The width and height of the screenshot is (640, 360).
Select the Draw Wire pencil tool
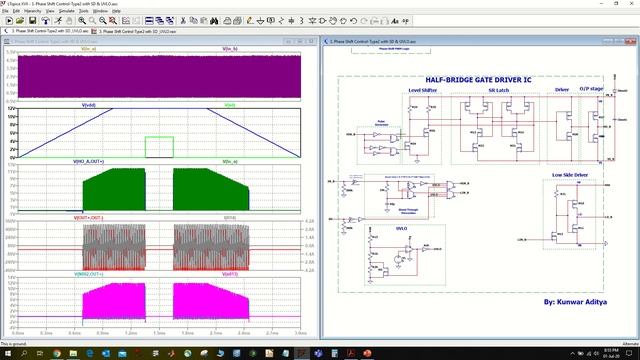[x=250, y=21]
